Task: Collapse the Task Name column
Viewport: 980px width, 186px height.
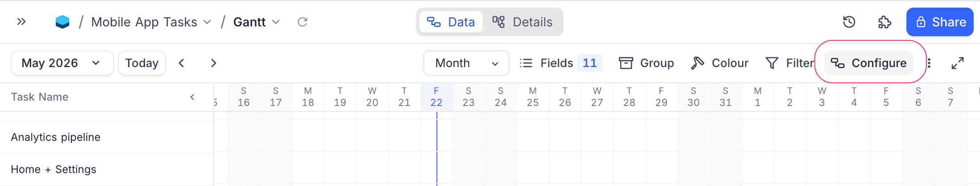Action: coord(192,97)
